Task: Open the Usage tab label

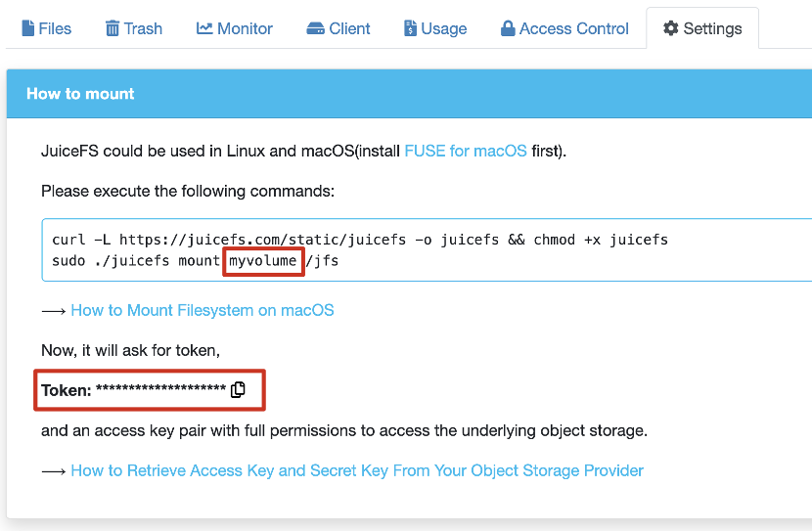Action: tap(444, 28)
